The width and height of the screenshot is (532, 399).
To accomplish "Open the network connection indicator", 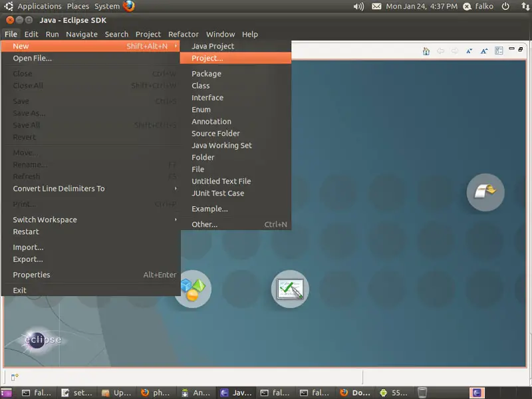I will click(x=525, y=6).
